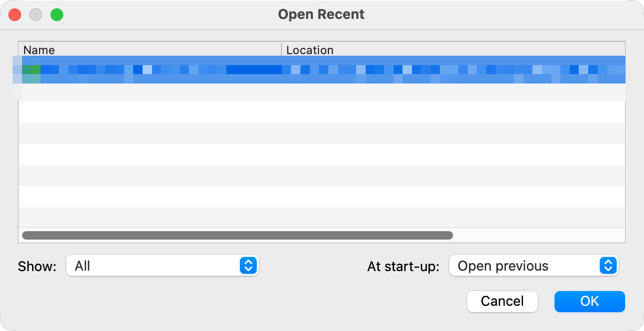Confirm the selection with the OK button
Screen dimensions: 644x331
(589, 302)
